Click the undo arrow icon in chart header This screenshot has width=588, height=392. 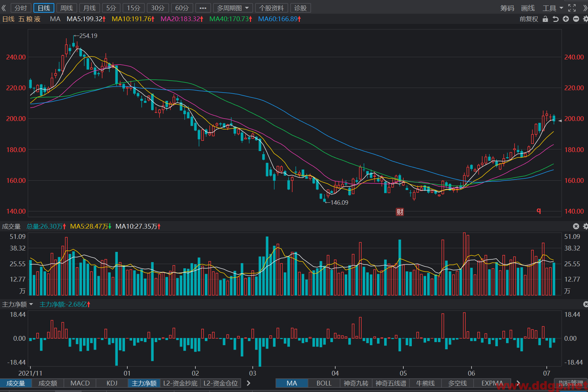pos(556,19)
